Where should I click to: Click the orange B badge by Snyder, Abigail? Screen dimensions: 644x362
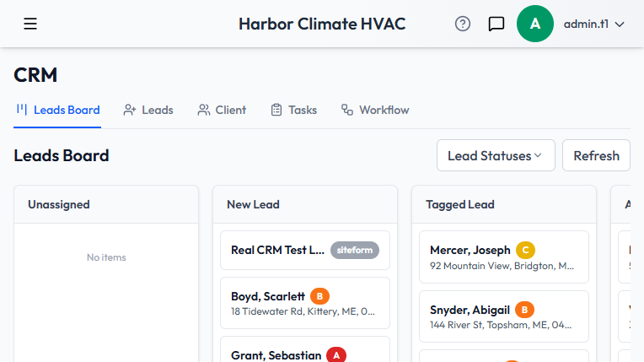(524, 310)
